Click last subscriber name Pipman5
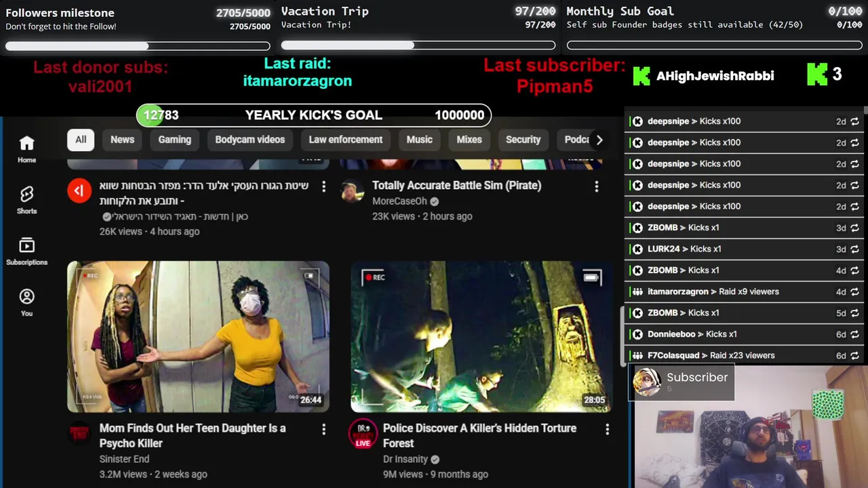Image resolution: width=868 pixels, height=488 pixels. (555, 86)
